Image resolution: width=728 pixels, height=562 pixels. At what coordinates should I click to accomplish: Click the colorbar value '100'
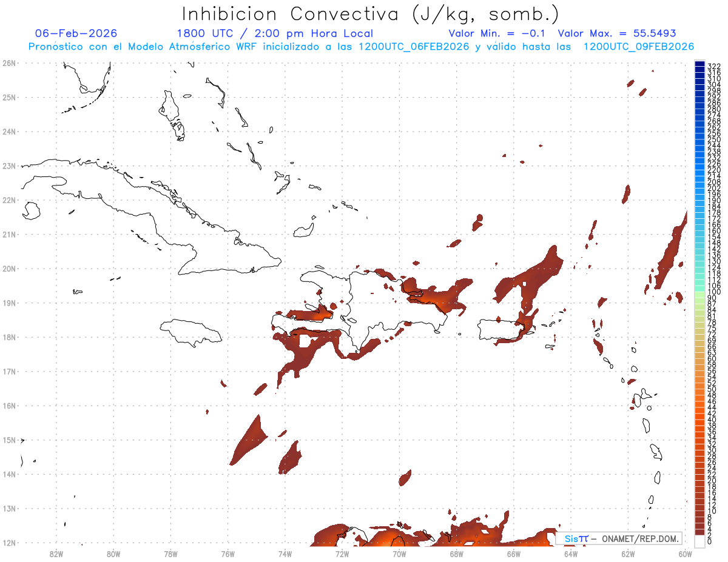pyautogui.click(x=713, y=292)
